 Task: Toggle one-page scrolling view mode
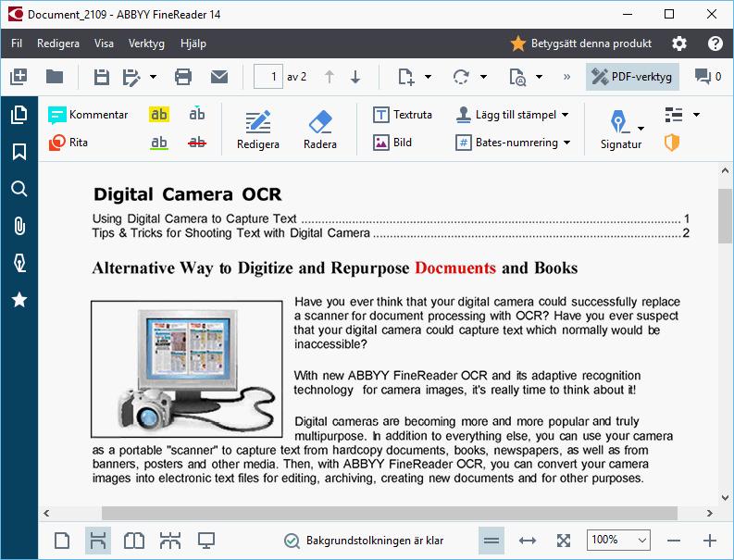98,541
